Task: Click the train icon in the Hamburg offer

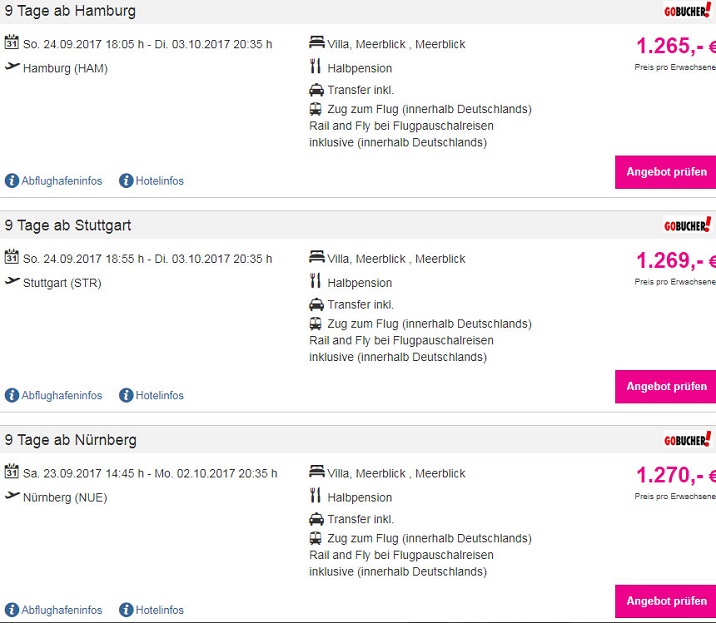Action: [x=316, y=109]
